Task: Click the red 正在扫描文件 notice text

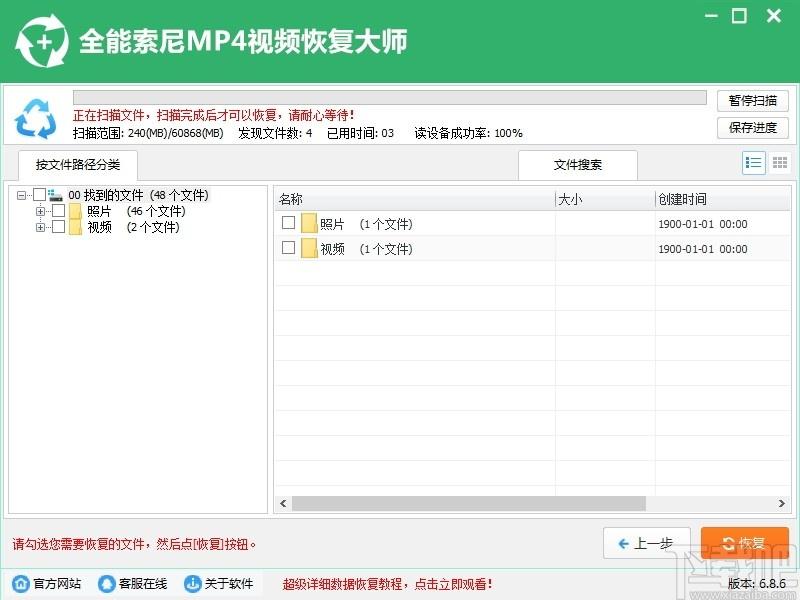Action: (x=213, y=115)
